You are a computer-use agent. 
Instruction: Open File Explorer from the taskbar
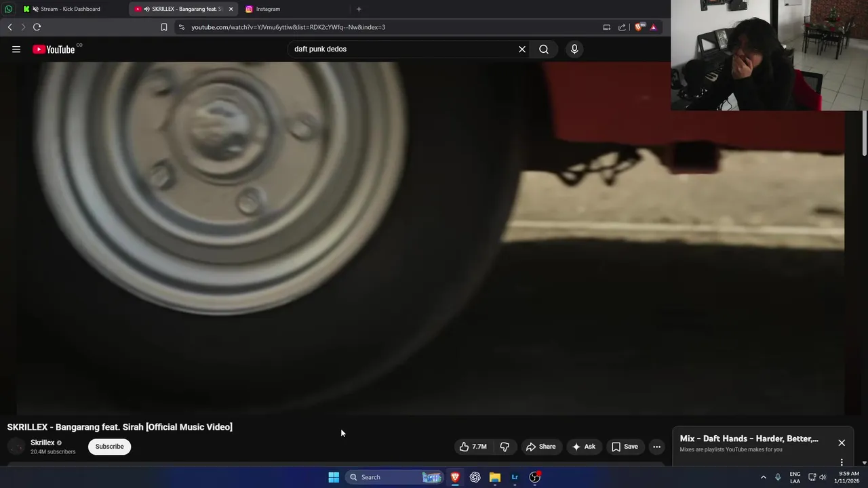click(495, 477)
